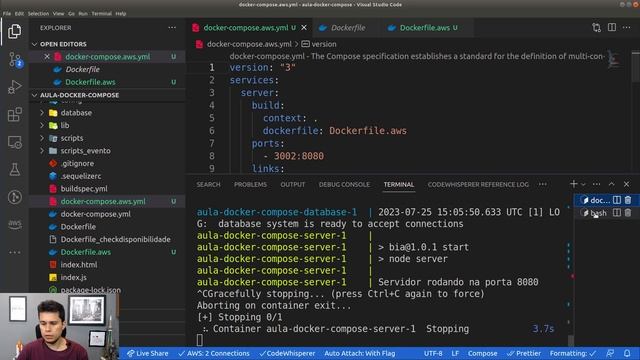Kill the doc... terminal instance
The width and height of the screenshot is (640, 360).
[628, 200]
